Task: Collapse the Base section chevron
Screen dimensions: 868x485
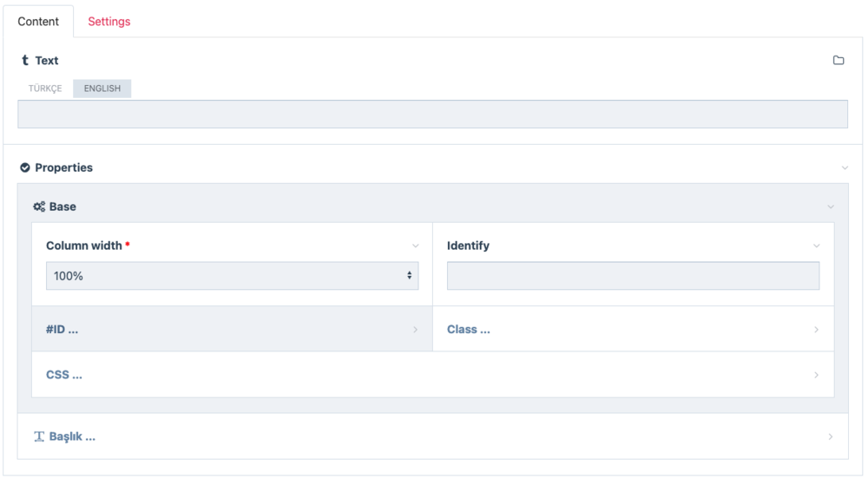Action: tap(831, 207)
